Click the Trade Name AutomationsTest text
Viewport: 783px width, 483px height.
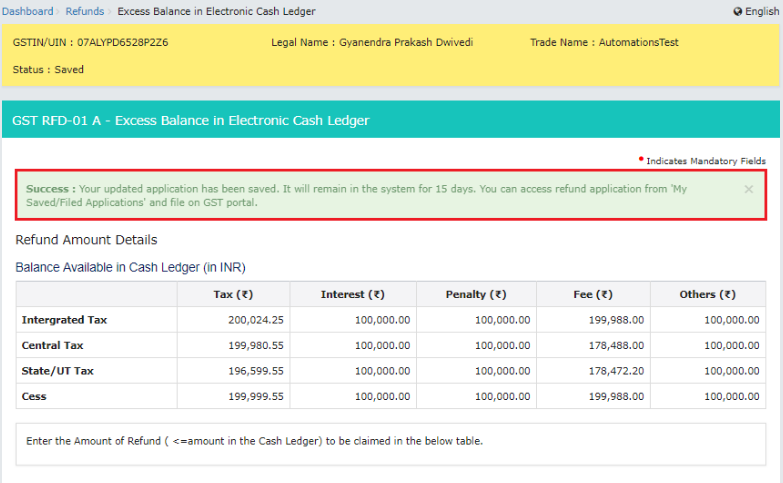pyautogui.click(x=604, y=42)
